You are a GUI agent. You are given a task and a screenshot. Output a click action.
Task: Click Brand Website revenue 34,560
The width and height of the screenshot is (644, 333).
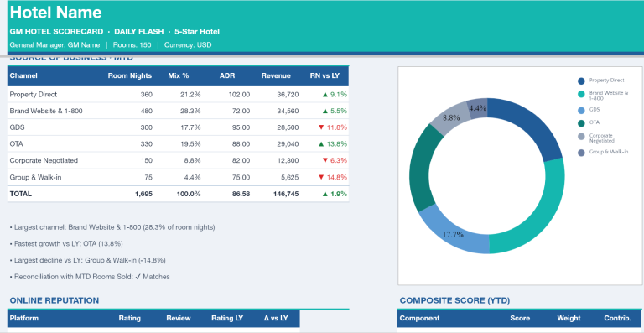point(288,111)
